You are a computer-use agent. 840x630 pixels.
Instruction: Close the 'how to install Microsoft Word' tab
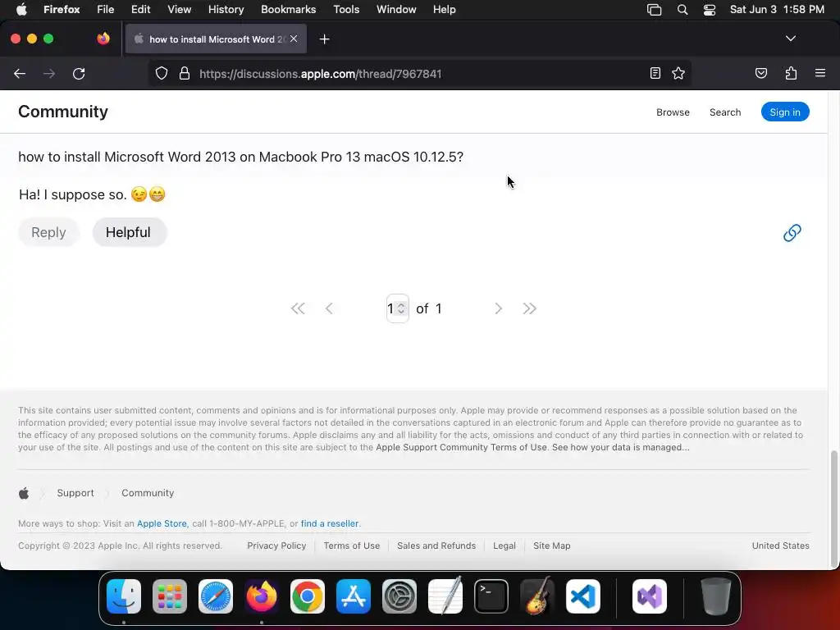click(294, 39)
